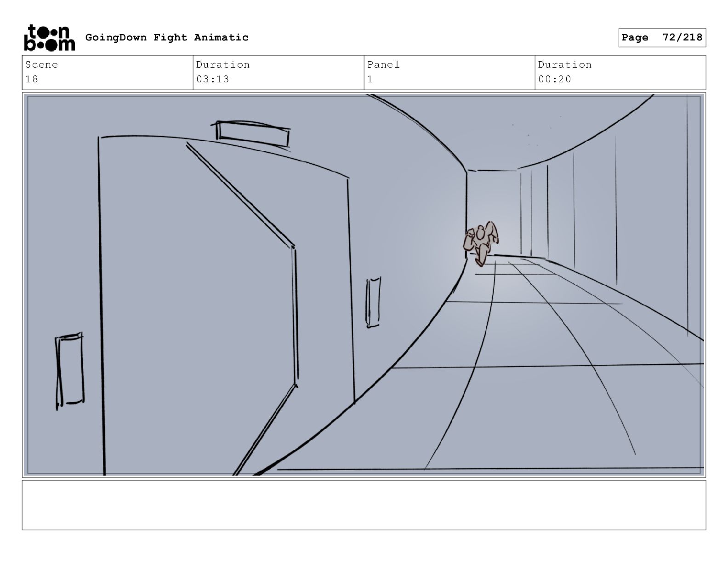This screenshot has width=728, height=563.
Task: Select the GoingDown Fight Animatic title
Action: pos(167,37)
